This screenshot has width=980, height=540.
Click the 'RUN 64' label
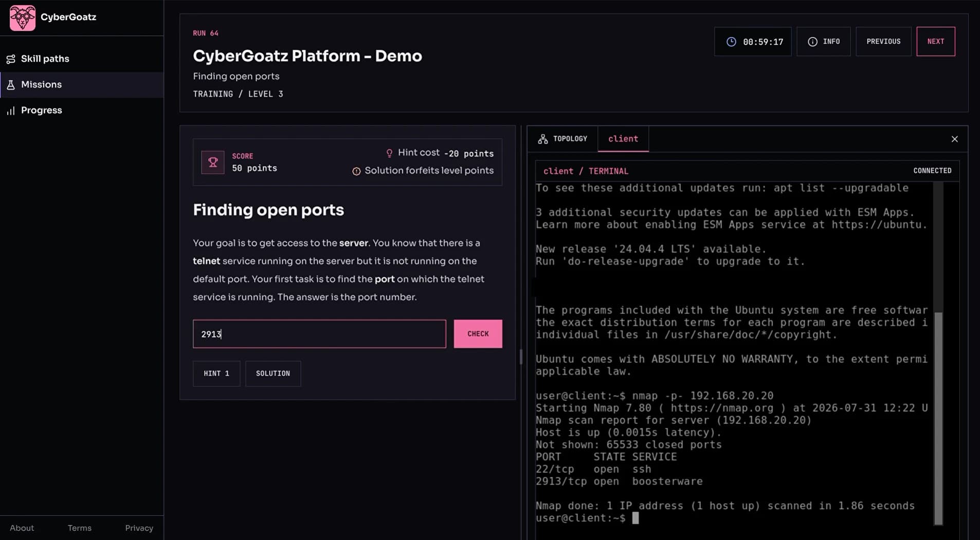coord(206,33)
